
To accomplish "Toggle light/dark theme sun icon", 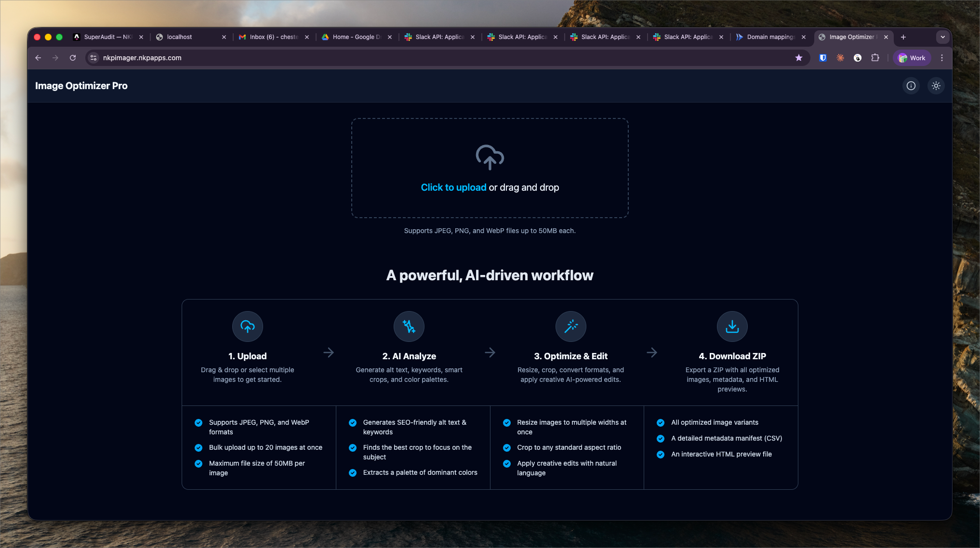I will point(936,86).
